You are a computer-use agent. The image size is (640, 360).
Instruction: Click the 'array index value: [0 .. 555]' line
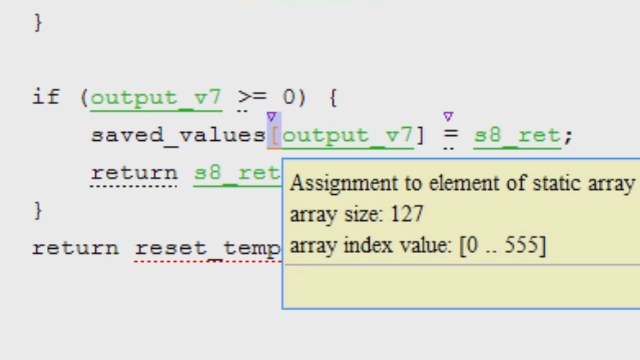click(418, 245)
